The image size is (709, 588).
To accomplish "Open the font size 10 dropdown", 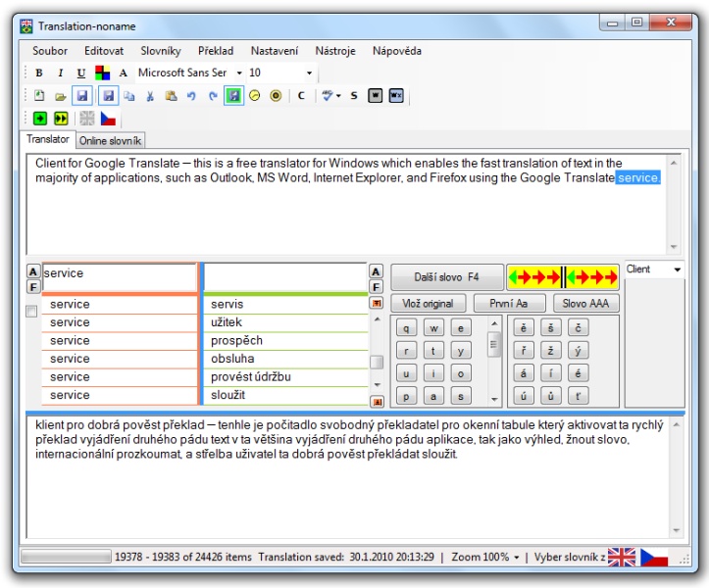I will (309, 73).
